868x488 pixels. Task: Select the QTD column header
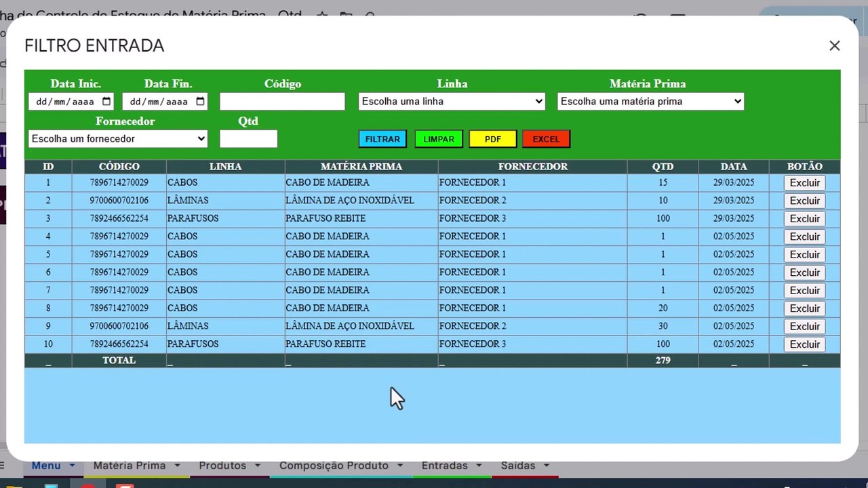(663, 167)
